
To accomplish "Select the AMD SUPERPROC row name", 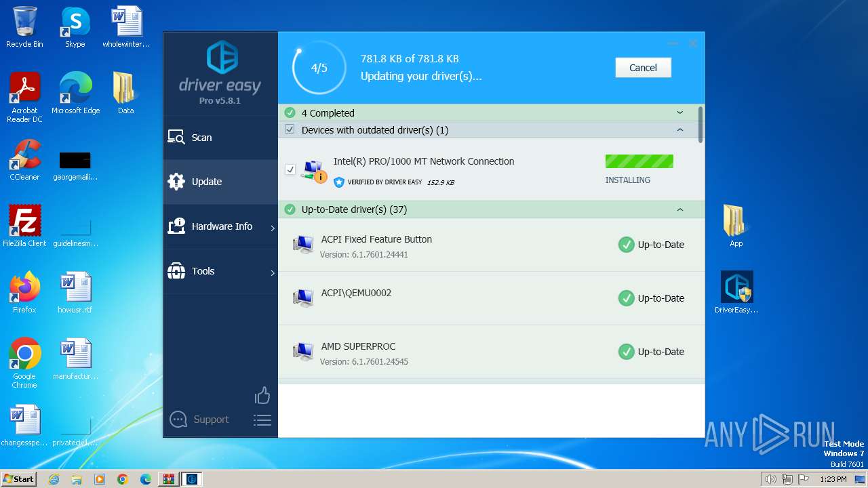I will (x=358, y=346).
